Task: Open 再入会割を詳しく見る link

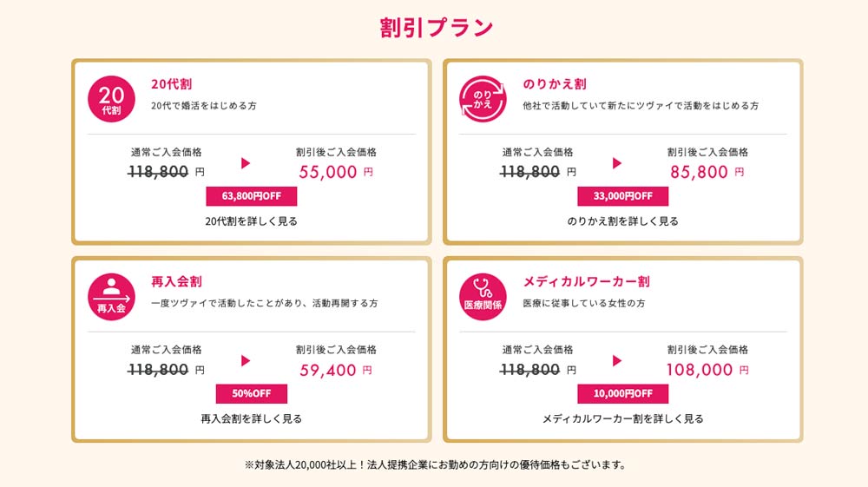Action: tap(252, 419)
